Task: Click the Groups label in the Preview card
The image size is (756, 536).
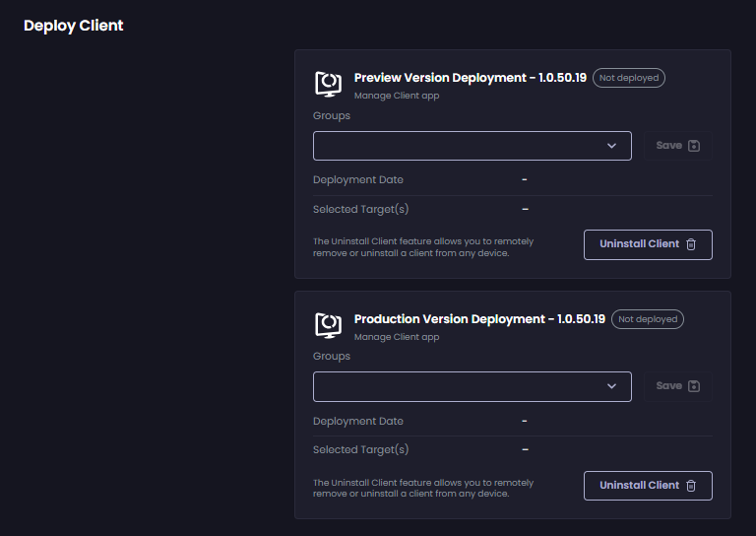Action: pos(331,116)
